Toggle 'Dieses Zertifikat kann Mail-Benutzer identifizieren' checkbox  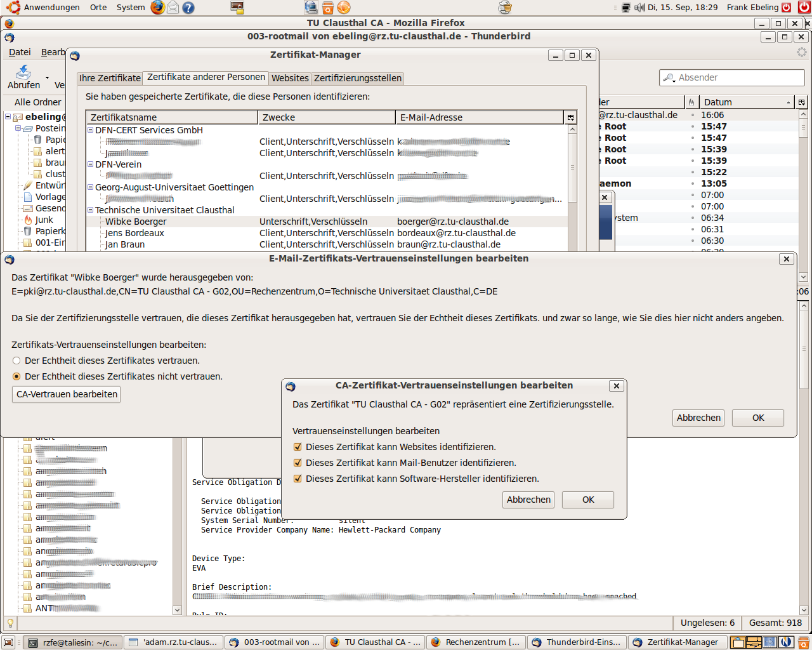pyautogui.click(x=298, y=463)
